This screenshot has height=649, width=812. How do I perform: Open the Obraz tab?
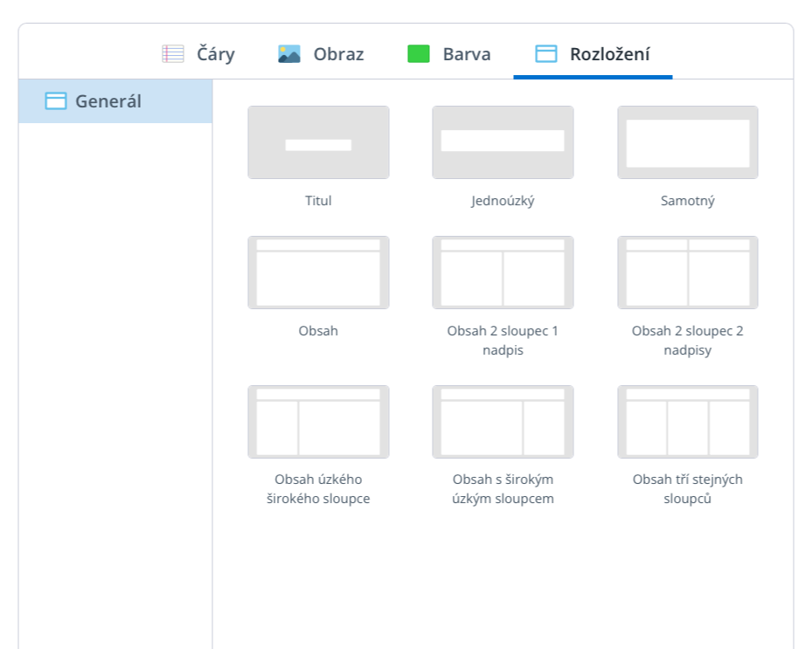pyautogui.click(x=338, y=54)
